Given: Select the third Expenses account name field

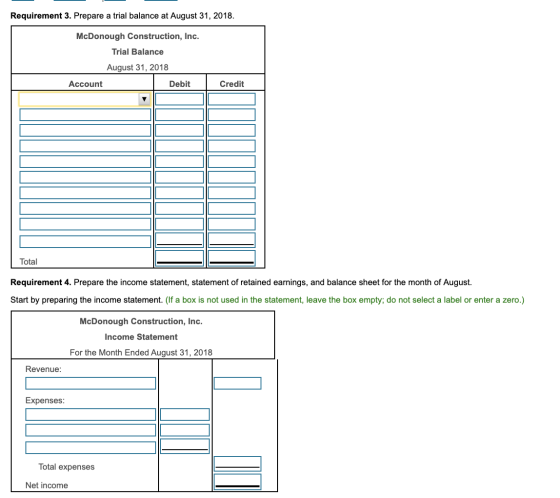Looking at the screenshot, I should click(90, 448).
